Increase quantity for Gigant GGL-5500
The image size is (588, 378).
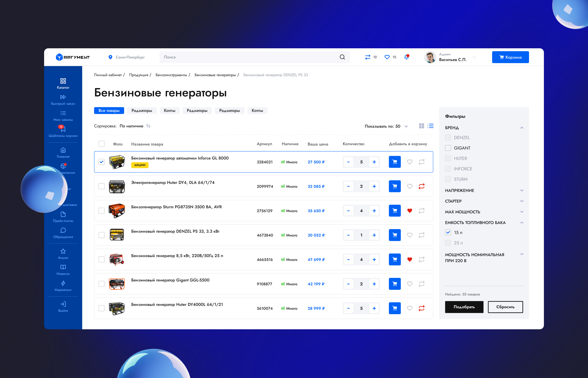(374, 284)
